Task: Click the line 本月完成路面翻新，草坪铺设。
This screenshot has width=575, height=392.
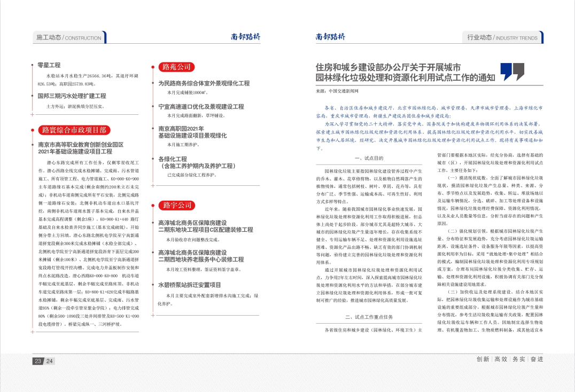Action: [196, 116]
